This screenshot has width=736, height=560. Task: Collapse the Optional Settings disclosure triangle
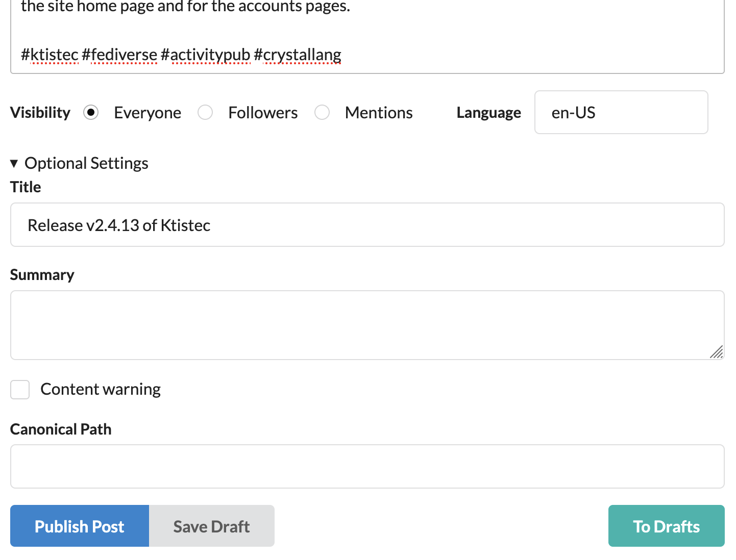[x=14, y=164]
